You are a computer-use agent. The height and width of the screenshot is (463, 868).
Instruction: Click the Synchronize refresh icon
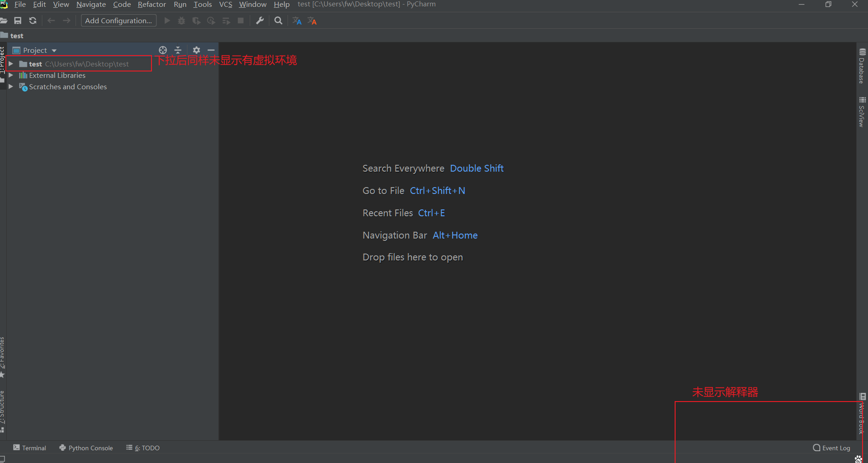[33, 20]
